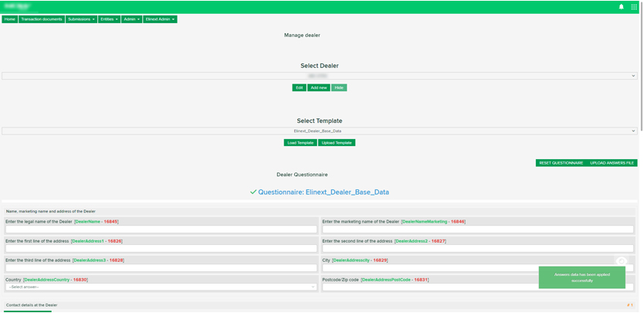Open the Admin menu

click(131, 19)
